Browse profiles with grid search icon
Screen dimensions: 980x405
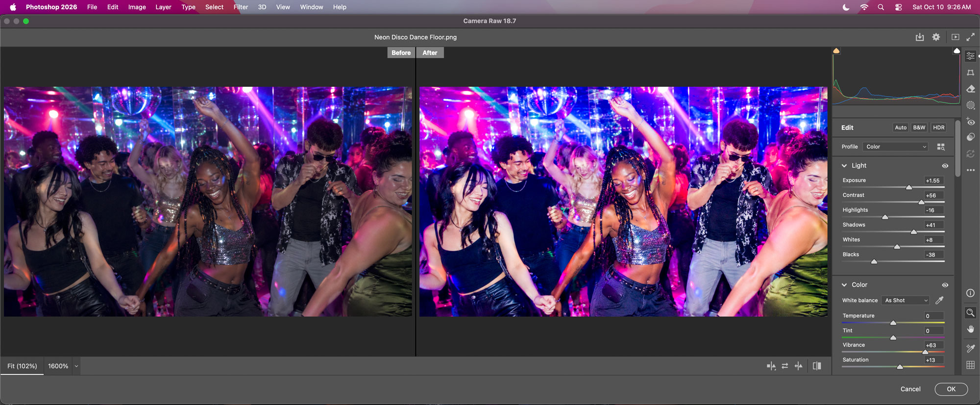[941, 147]
